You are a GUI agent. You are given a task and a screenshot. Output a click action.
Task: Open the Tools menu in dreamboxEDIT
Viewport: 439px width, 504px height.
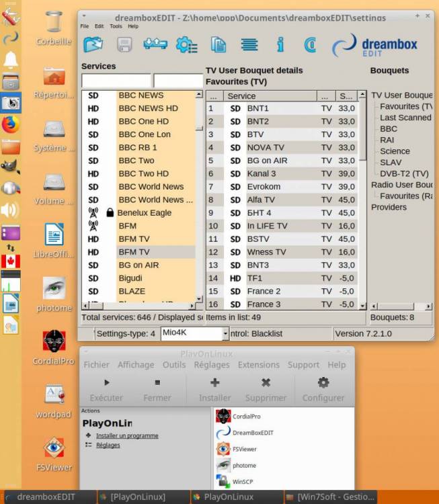click(116, 26)
